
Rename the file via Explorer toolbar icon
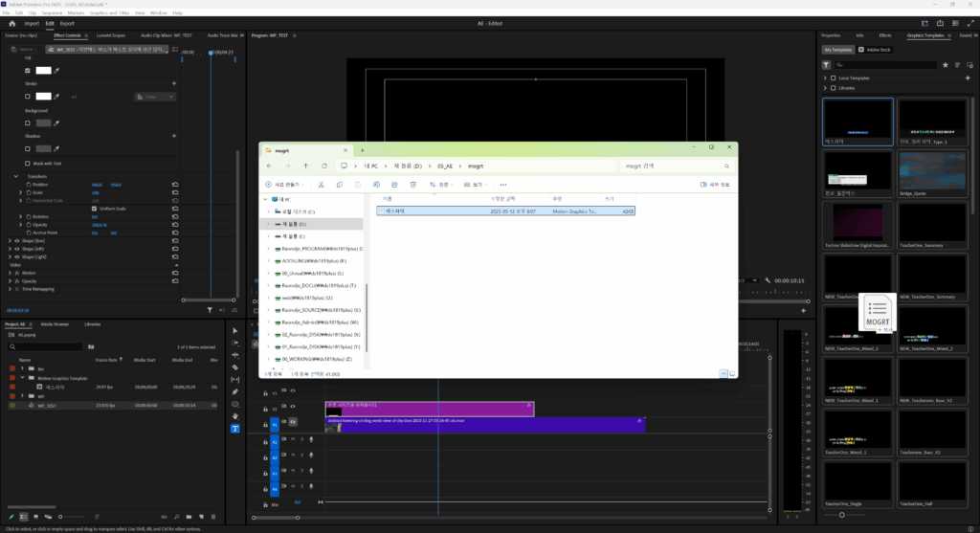point(376,185)
